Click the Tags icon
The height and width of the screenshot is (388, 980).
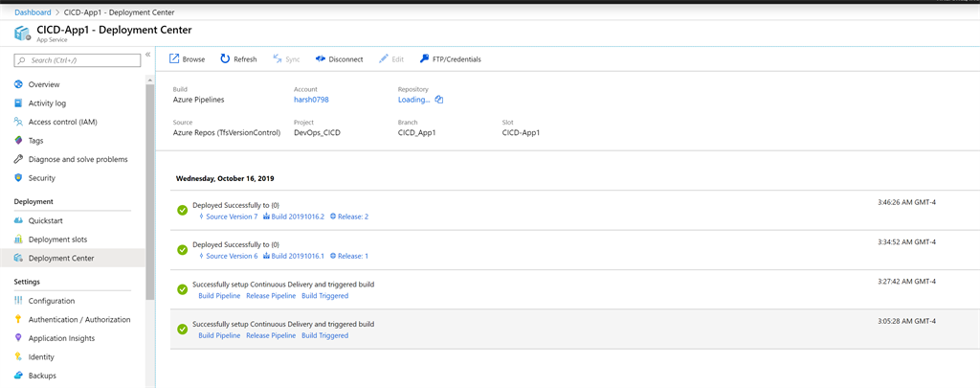[x=18, y=141]
